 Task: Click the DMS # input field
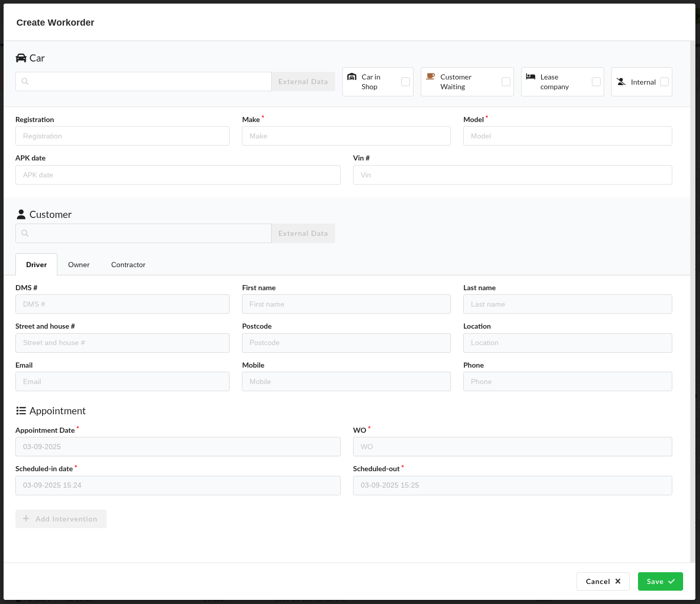[x=122, y=304]
